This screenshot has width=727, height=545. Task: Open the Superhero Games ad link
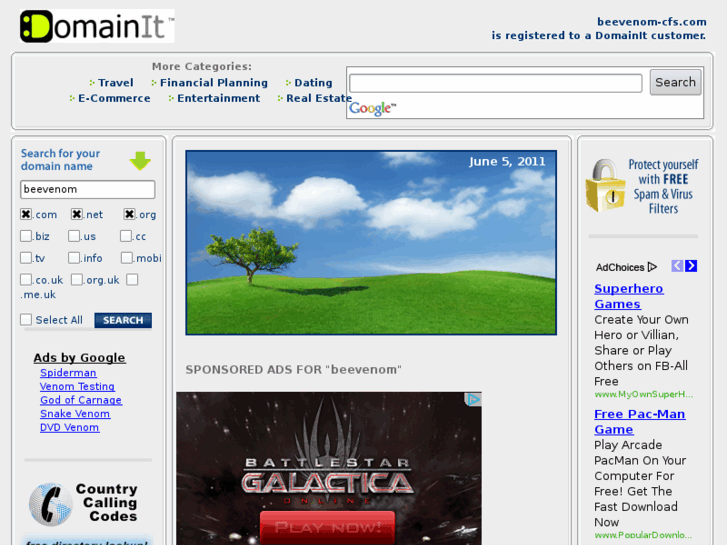pyautogui.click(x=629, y=296)
